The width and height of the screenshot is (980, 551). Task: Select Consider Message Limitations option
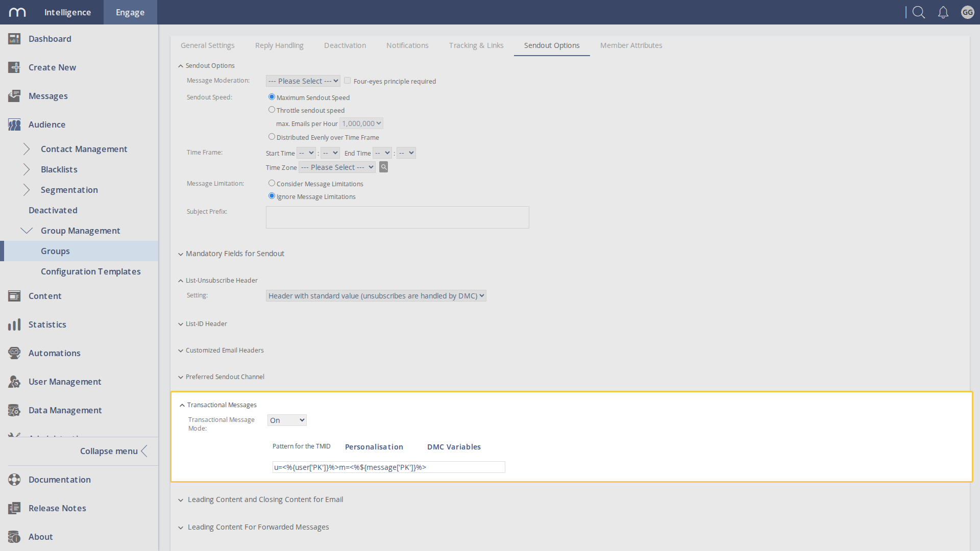(x=272, y=183)
